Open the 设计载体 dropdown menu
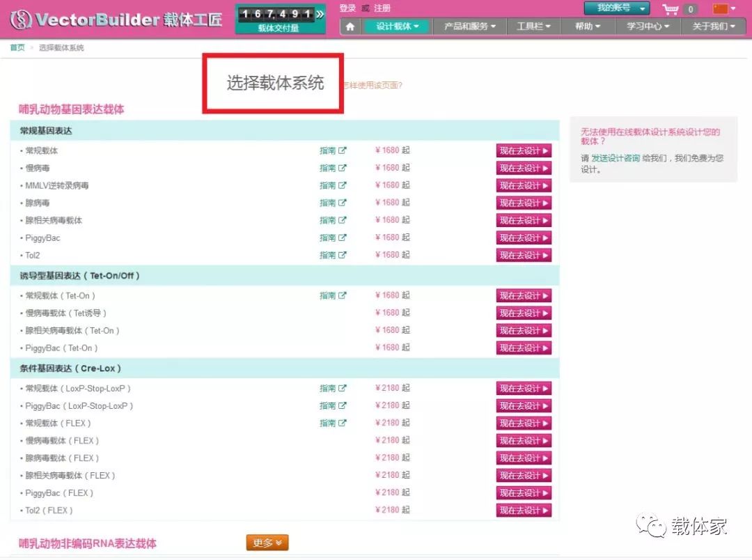This screenshot has width=752, height=560. (398, 26)
